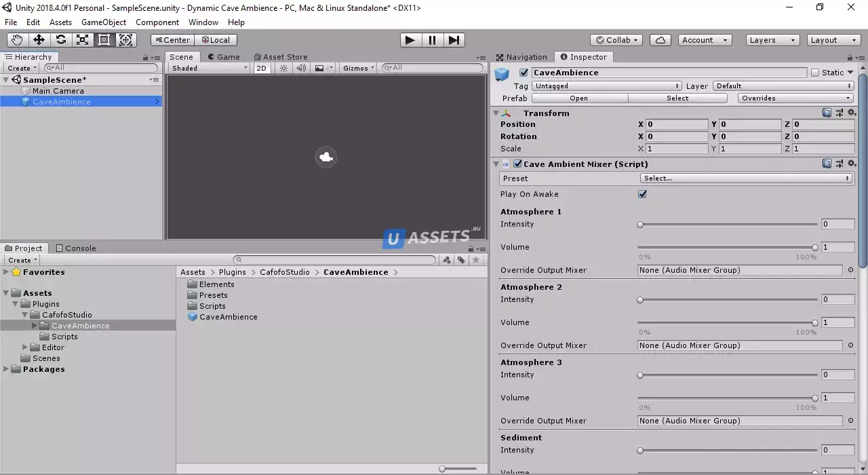868x475 pixels.
Task: Search by label icon in Project
Action: 461,260
